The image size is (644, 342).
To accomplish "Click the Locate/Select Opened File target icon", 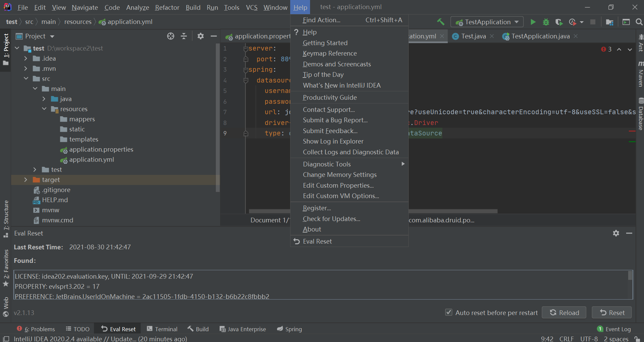I will tap(171, 36).
